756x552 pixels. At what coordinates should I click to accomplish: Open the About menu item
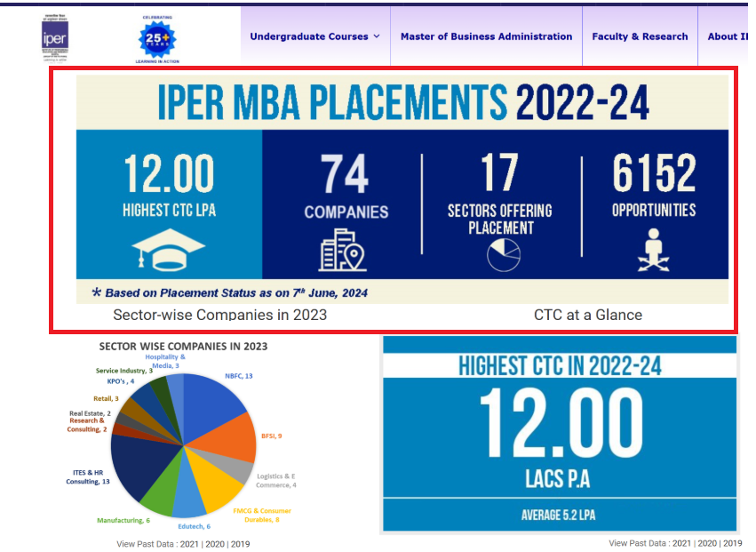(x=727, y=36)
